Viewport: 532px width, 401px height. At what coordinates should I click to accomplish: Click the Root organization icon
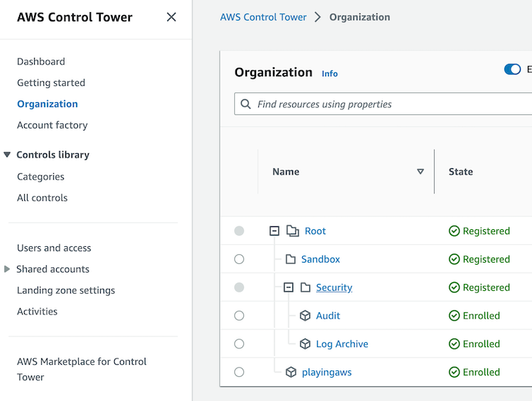click(292, 231)
